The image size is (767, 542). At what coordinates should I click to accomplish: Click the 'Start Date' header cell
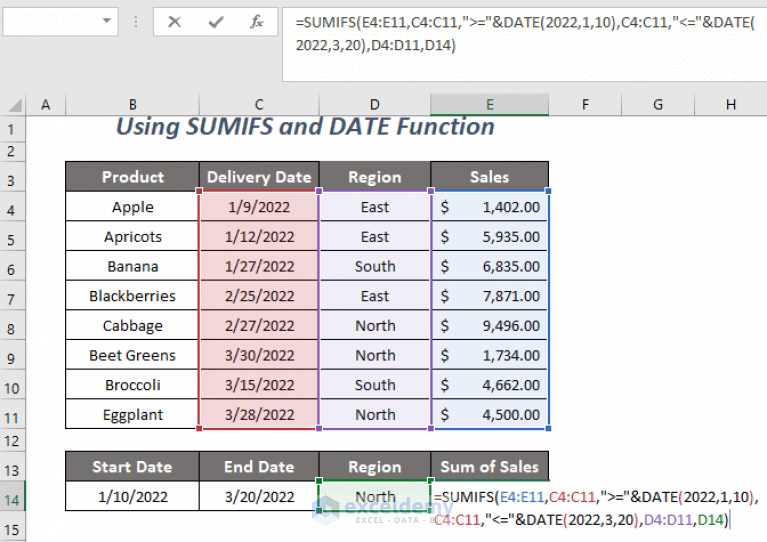point(133,467)
